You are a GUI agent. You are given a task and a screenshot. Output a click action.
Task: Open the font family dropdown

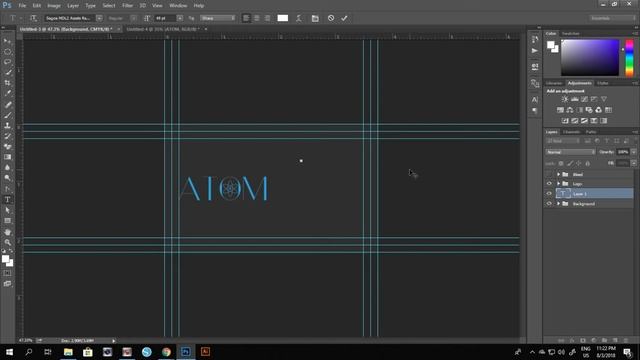click(x=99, y=18)
